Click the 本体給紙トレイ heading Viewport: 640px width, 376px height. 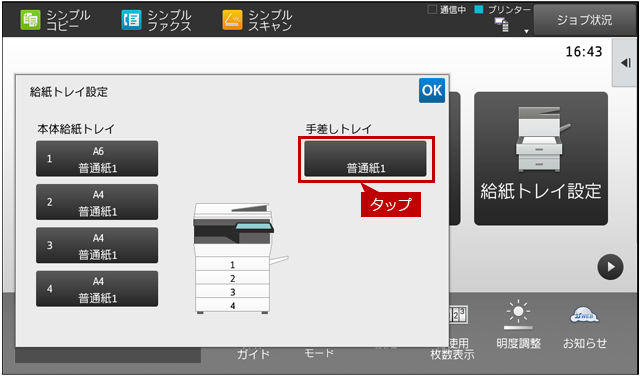tap(76, 129)
